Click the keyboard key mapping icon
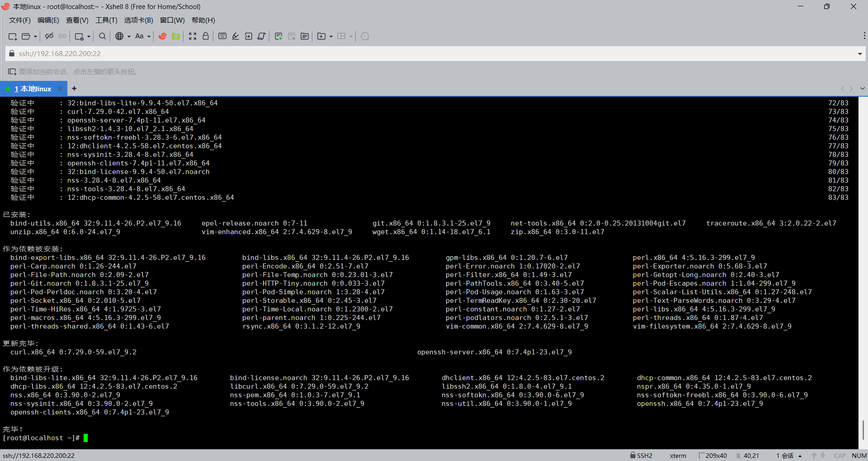Screen dimensions: 868x461 pos(222,36)
